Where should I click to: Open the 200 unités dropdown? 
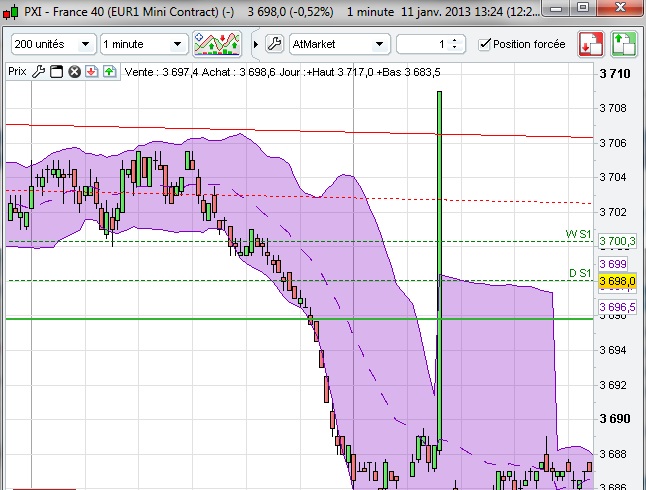pyautogui.click(x=54, y=44)
